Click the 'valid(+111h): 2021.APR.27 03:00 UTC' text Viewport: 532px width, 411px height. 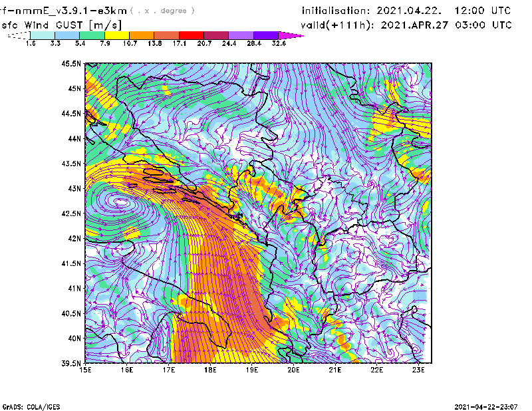coord(406,25)
